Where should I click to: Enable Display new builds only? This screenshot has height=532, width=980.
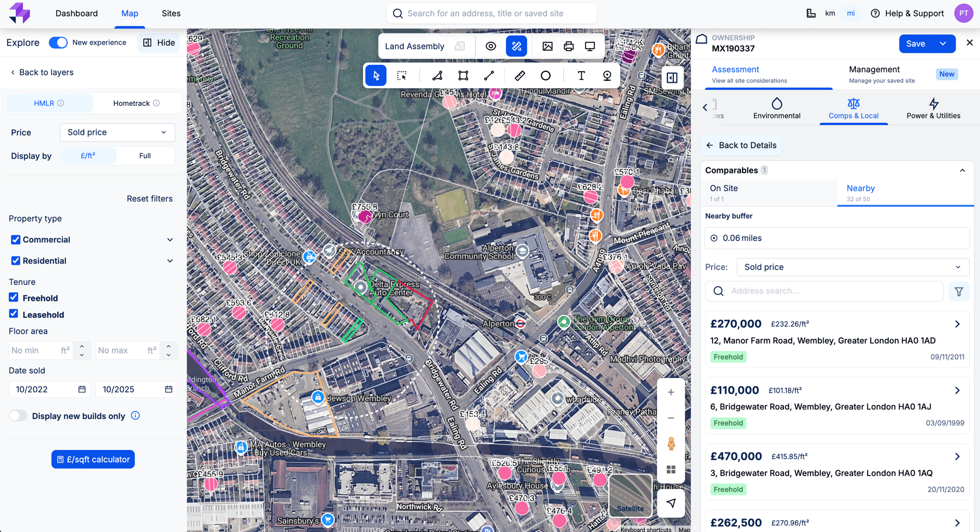click(x=18, y=416)
